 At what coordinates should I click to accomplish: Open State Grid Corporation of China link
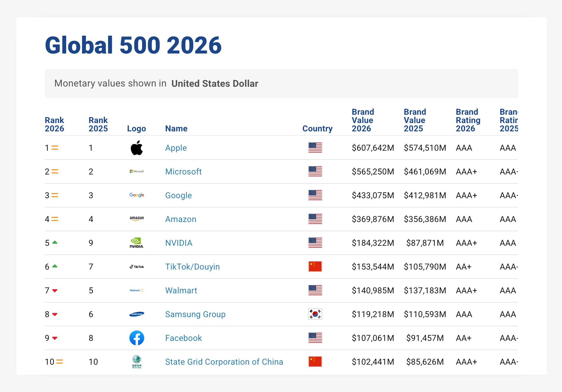[224, 362]
